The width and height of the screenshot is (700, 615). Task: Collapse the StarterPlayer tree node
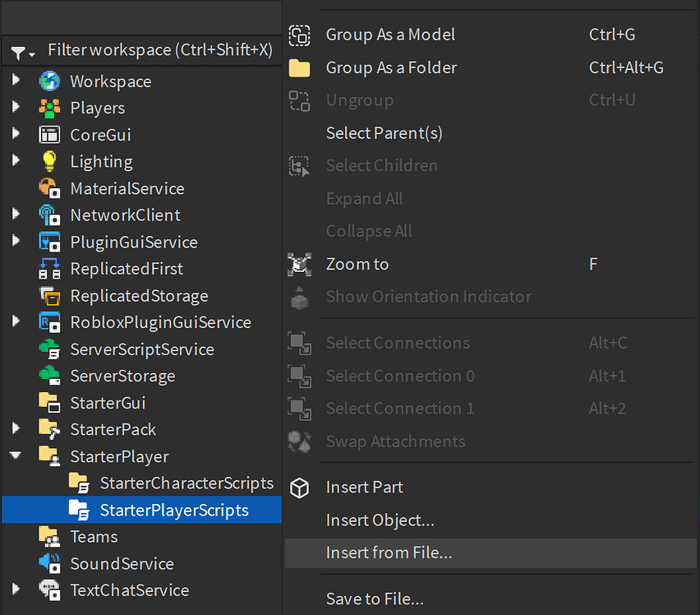pos(16,455)
